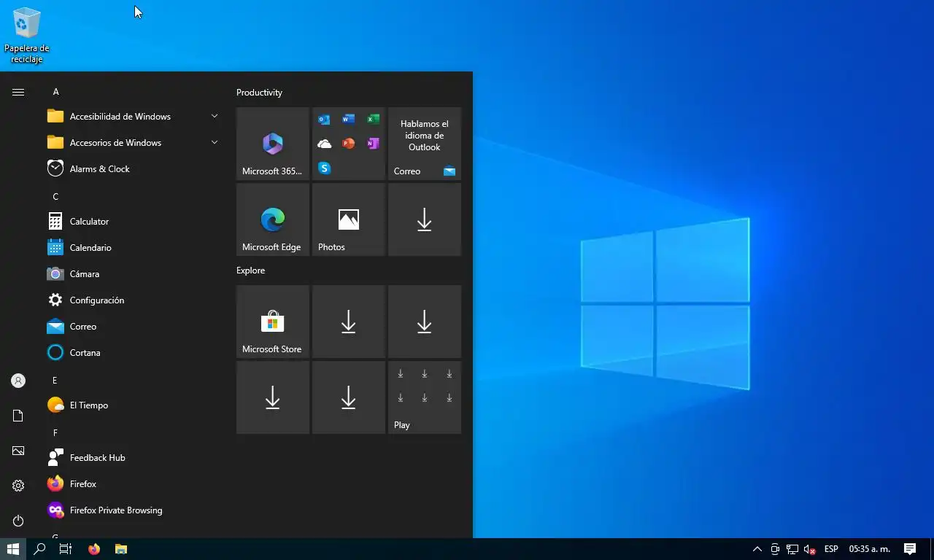Open El Tiempo weather app
The width and height of the screenshot is (934, 560).
pyautogui.click(x=134, y=405)
